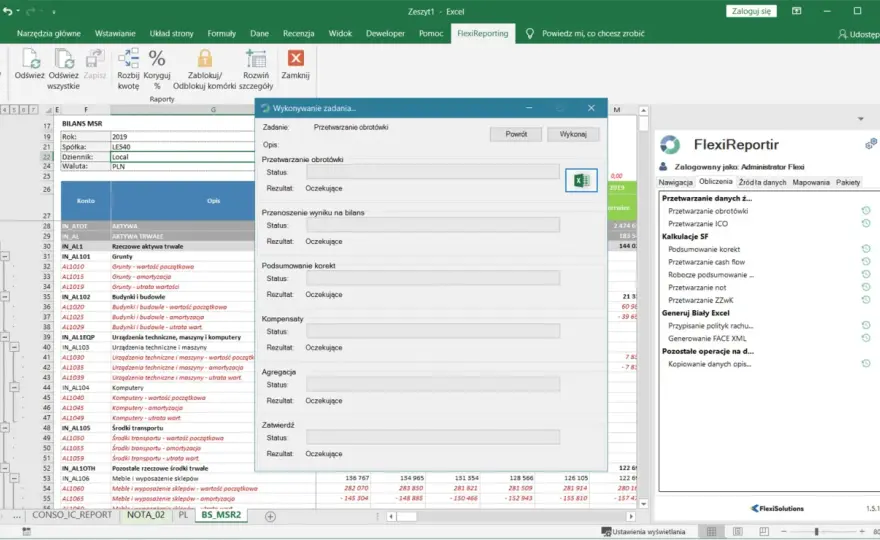Switch to Obliczenia pane tab
Viewport: 880px width, 540px height.
tap(716, 181)
